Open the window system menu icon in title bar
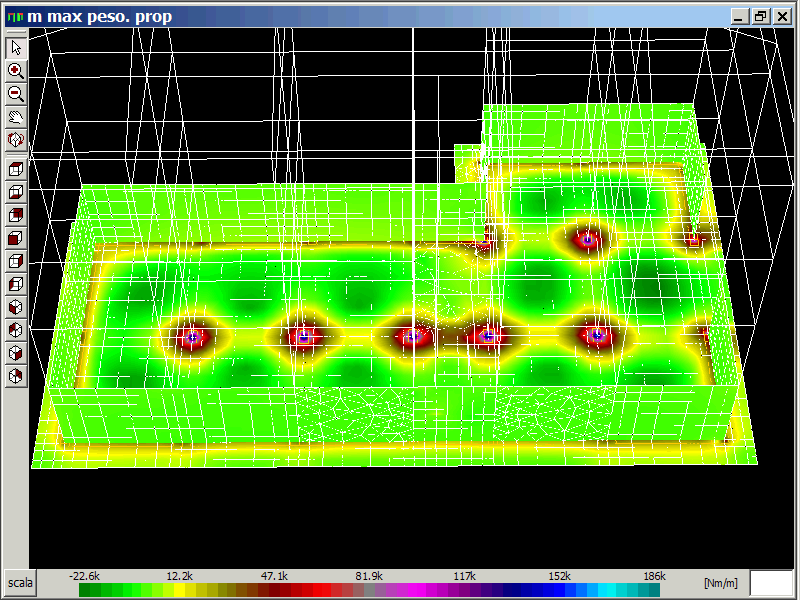The image size is (800, 600). [13, 16]
